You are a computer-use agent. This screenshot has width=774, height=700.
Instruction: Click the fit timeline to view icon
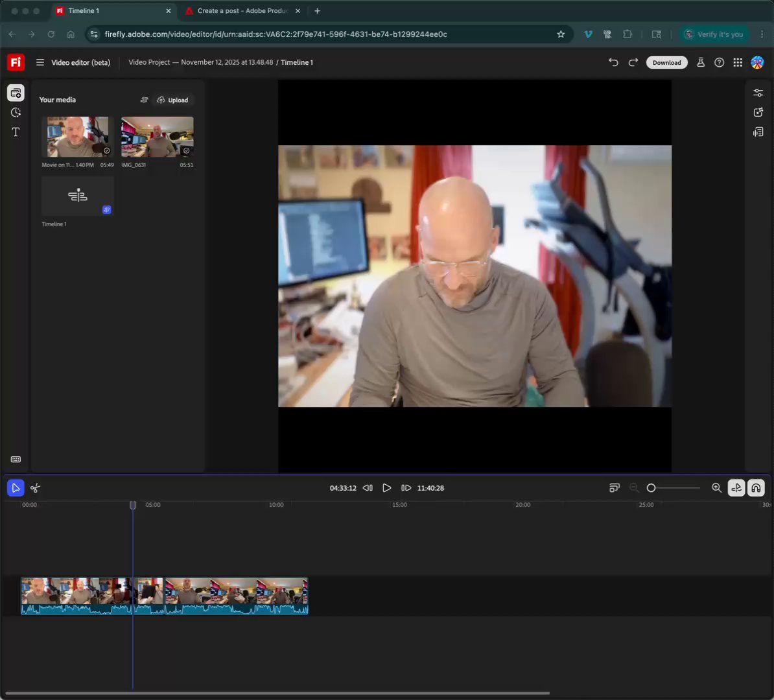pos(614,487)
